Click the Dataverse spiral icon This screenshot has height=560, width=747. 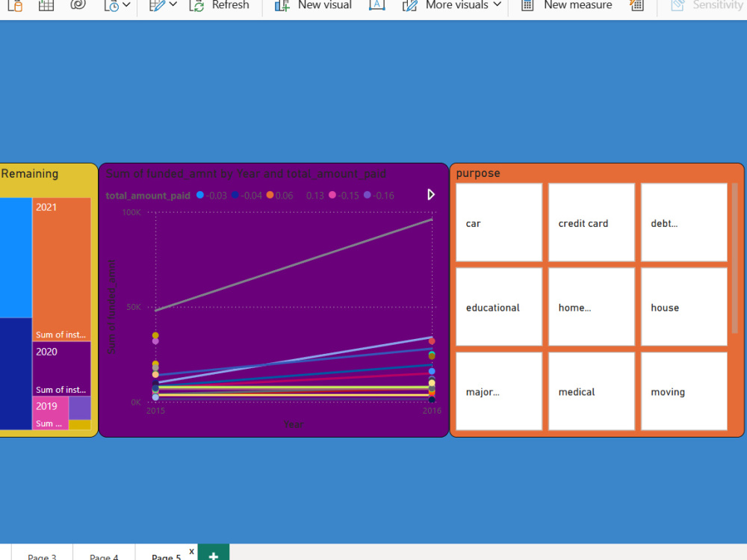(x=78, y=4)
